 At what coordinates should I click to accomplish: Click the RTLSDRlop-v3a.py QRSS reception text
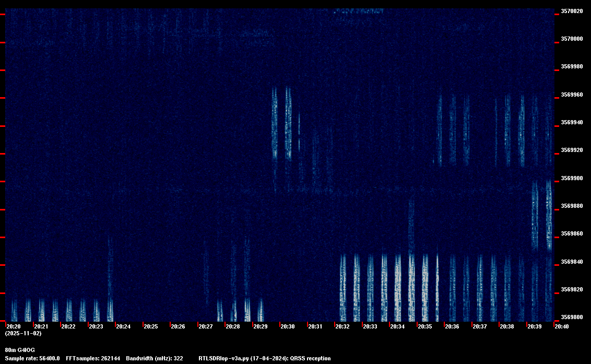click(265, 358)
